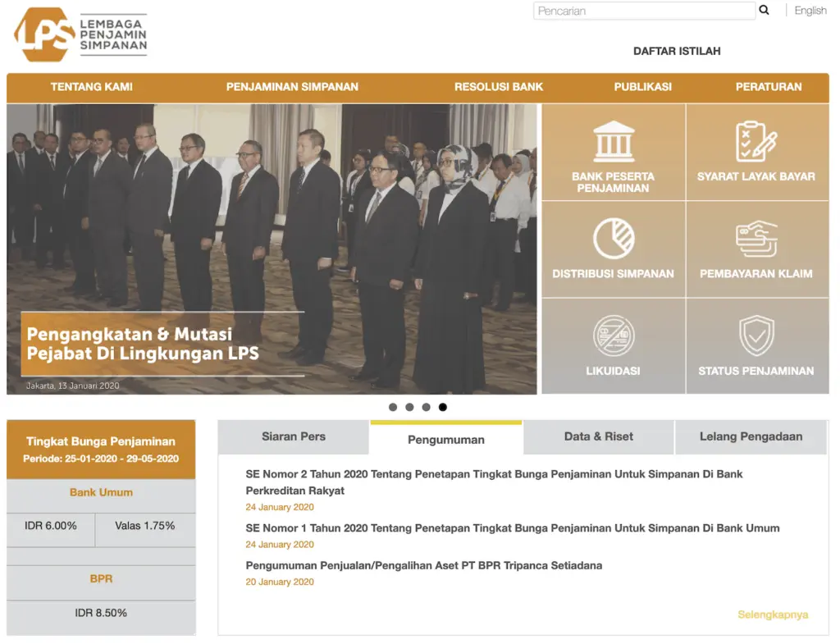
Task: Open the LPS logo home link
Action: (80, 34)
